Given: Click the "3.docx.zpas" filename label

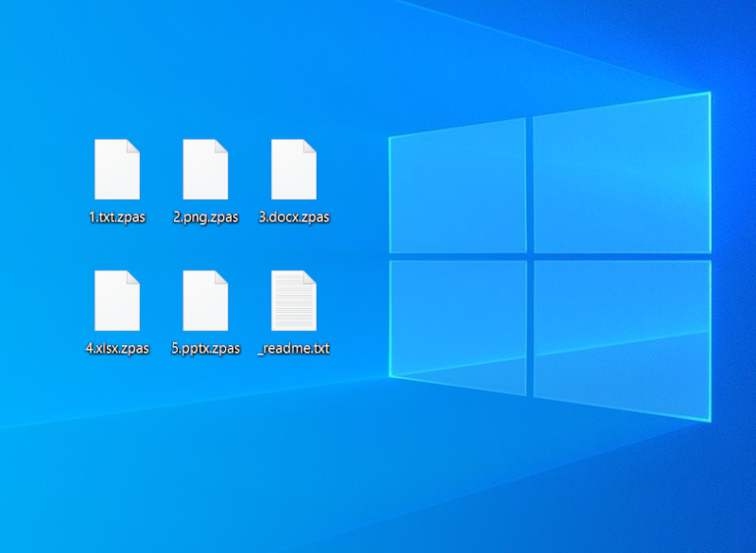Looking at the screenshot, I should pyautogui.click(x=293, y=217).
